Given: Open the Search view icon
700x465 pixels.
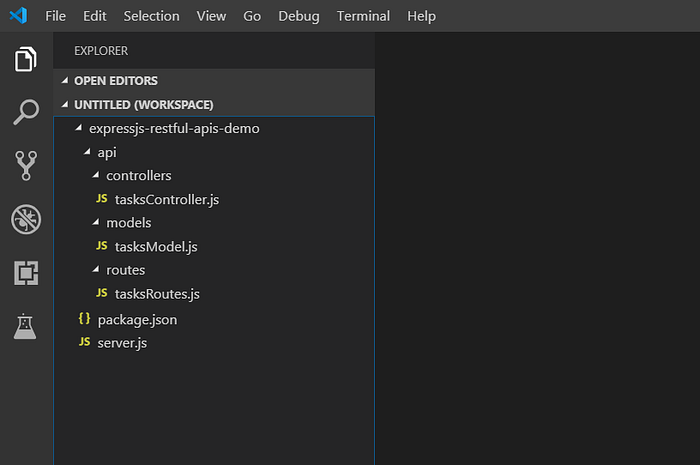Looking at the screenshot, I should click(26, 112).
